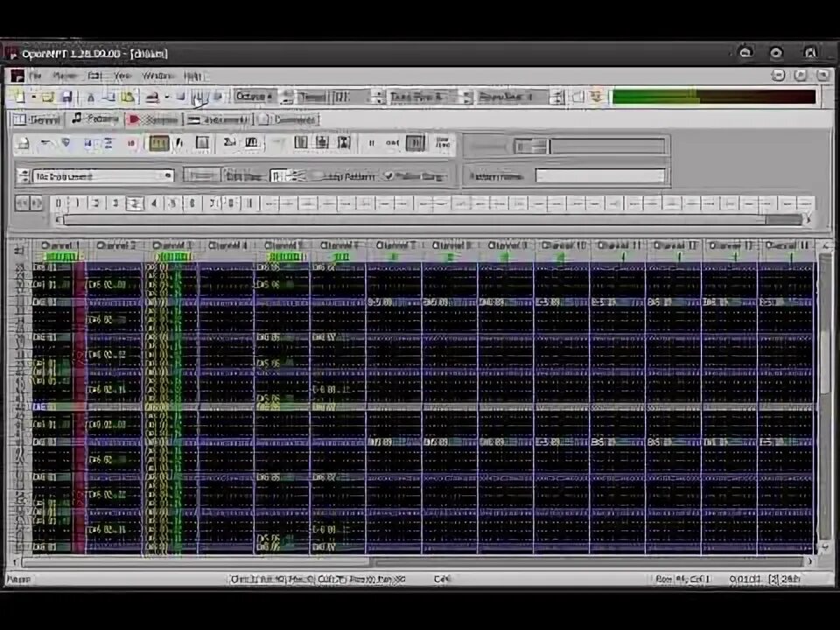Disable the Follow Song checkbox
The width and height of the screenshot is (840, 630).
388,176
